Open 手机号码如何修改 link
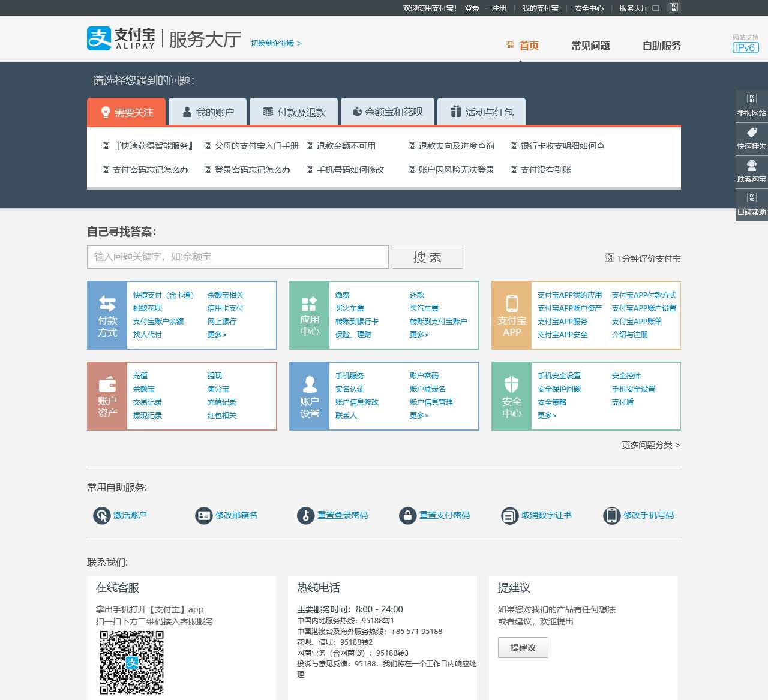Viewport: 768px width, 700px height. click(350, 170)
